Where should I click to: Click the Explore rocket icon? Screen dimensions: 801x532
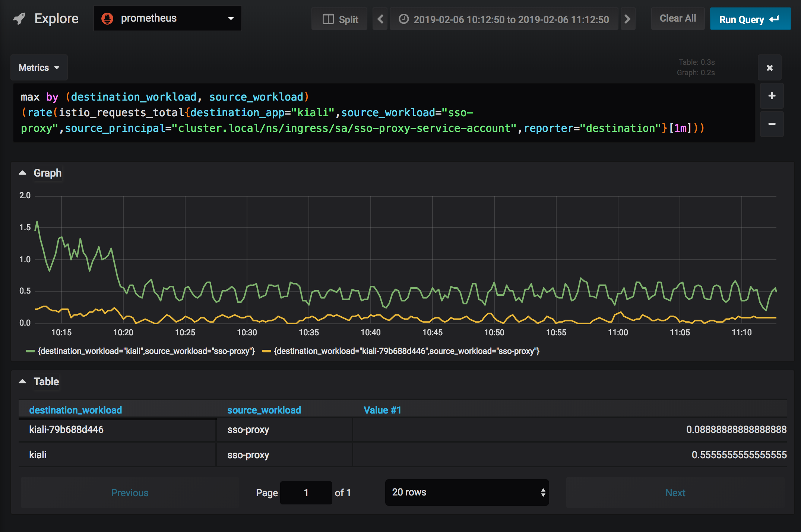click(x=19, y=19)
